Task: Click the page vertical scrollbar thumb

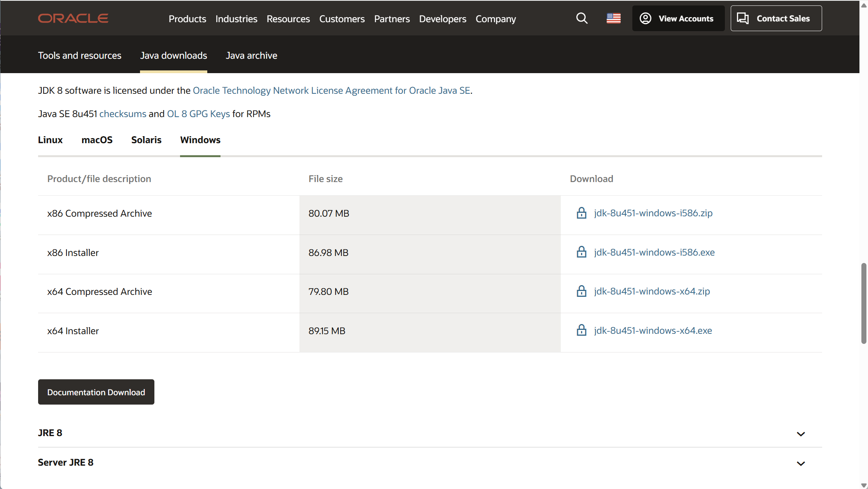Action: 864,303
